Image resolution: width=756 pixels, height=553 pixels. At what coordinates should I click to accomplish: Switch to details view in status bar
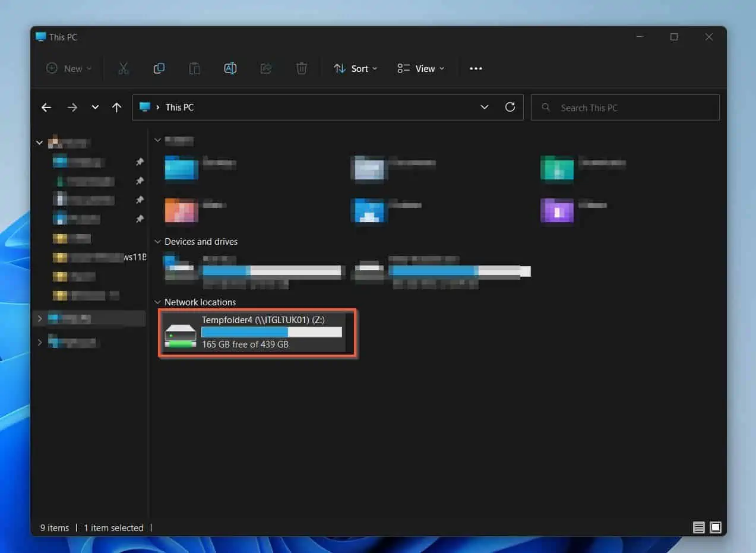pos(699,527)
